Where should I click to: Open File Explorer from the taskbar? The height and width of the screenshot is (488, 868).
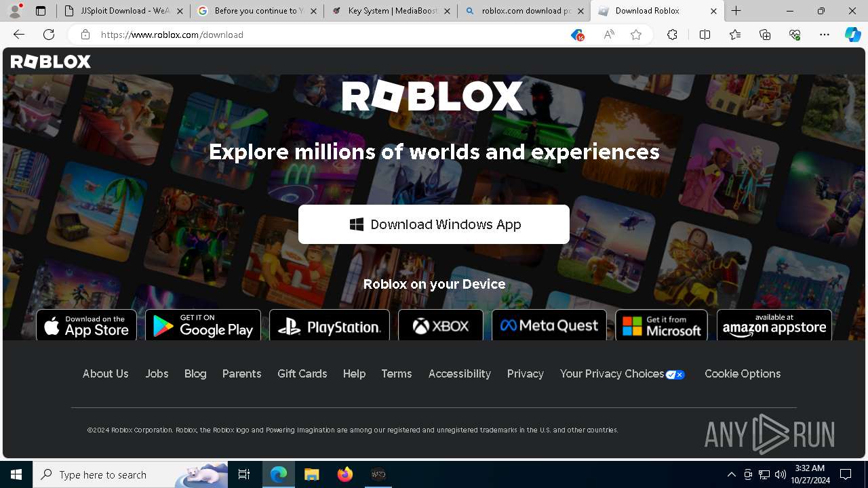tap(312, 474)
